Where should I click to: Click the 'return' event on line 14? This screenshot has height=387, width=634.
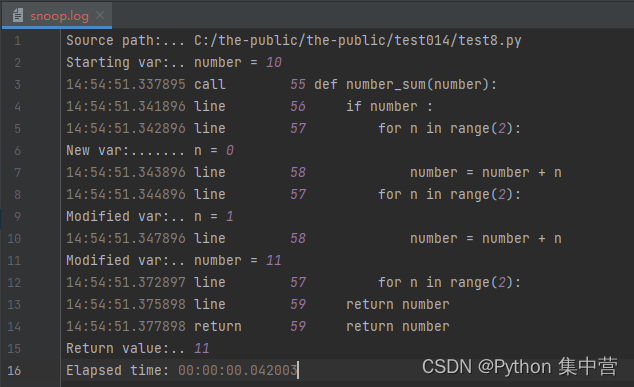click(218, 326)
